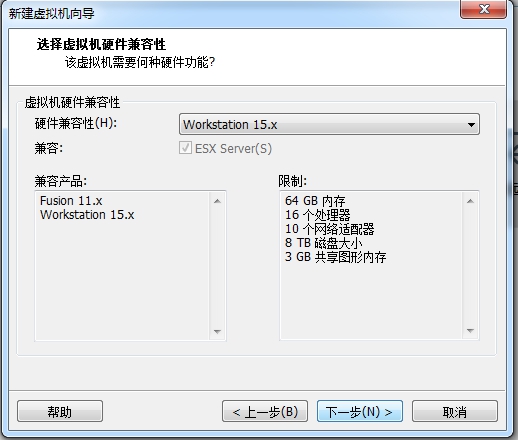Select Fusion 11.x in compatible products
The image size is (518, 440).
[x=71, y=201]
